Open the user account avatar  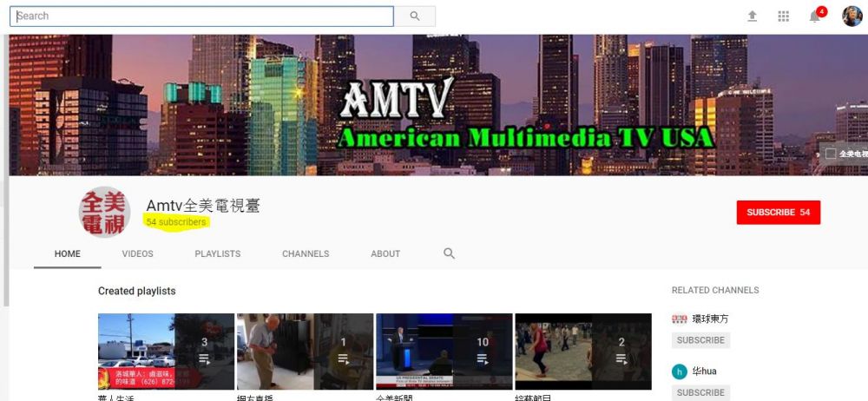click(852, 16)
